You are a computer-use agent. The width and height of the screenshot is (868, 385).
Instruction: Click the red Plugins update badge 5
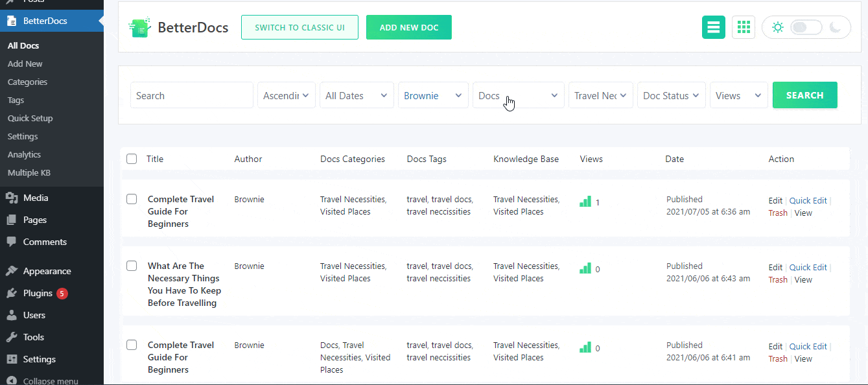pos(62,293)
